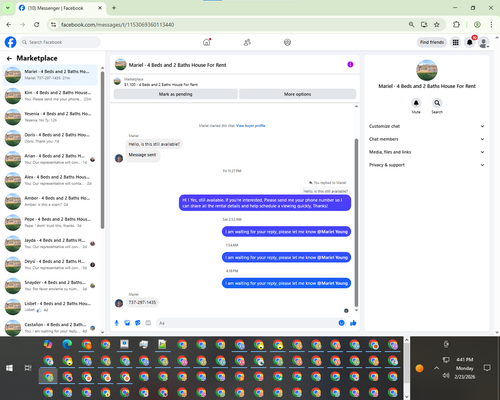This screenshot has width=500, height=400.
Task: Open the tab search dropdown arrow
Action: click(x=7, y=8)
